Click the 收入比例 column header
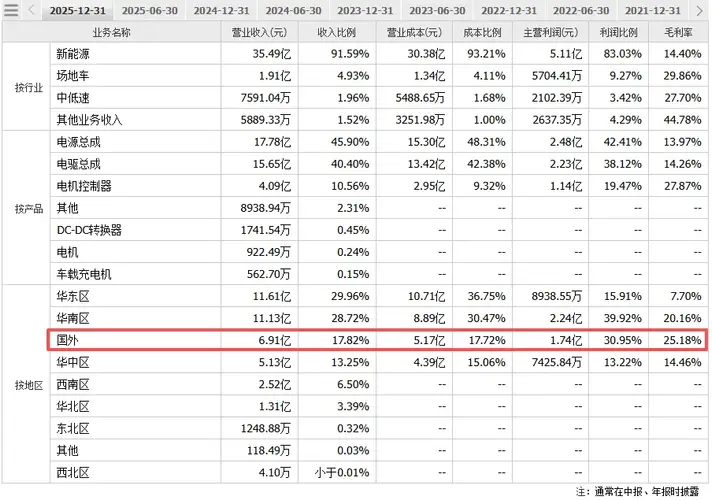This screenshot has height=500, width=712. (337, 32)
